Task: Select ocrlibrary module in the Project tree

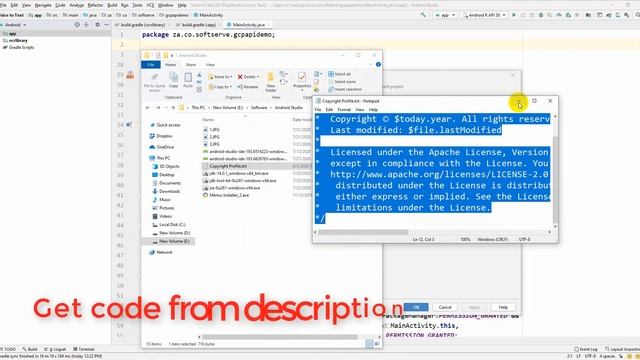Action: coord(16,40)
